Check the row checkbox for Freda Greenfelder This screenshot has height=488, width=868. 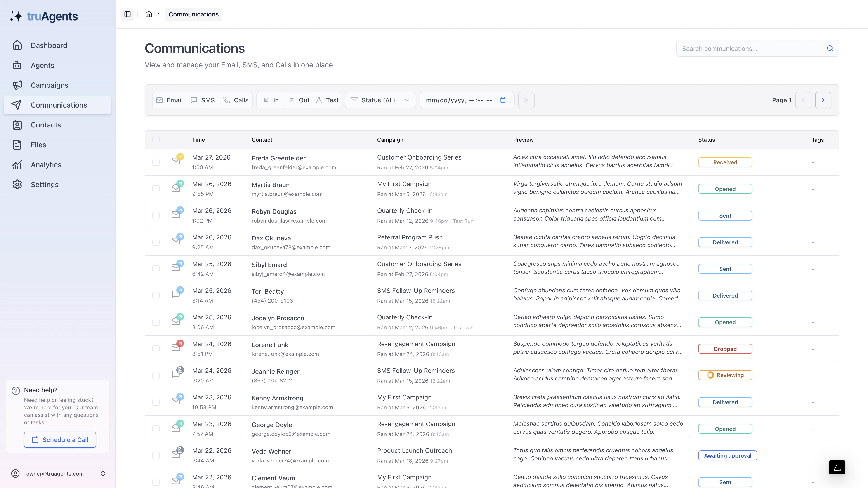pos(156,162)
